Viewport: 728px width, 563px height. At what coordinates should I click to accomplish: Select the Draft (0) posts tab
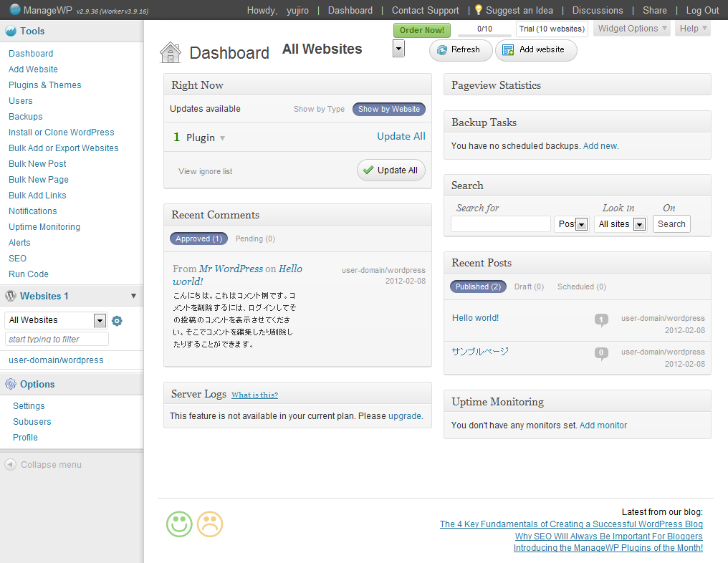pos(529,287)
